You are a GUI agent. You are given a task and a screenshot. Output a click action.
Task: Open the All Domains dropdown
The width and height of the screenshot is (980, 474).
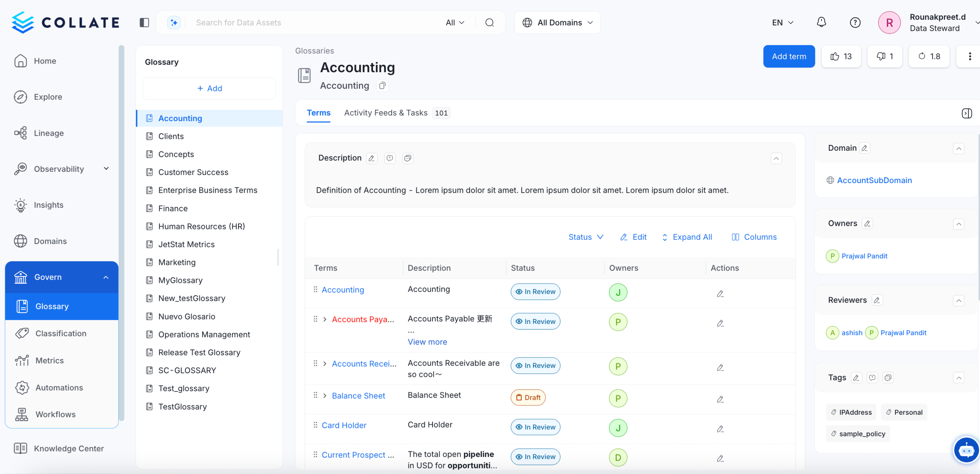tap(557, 22)
